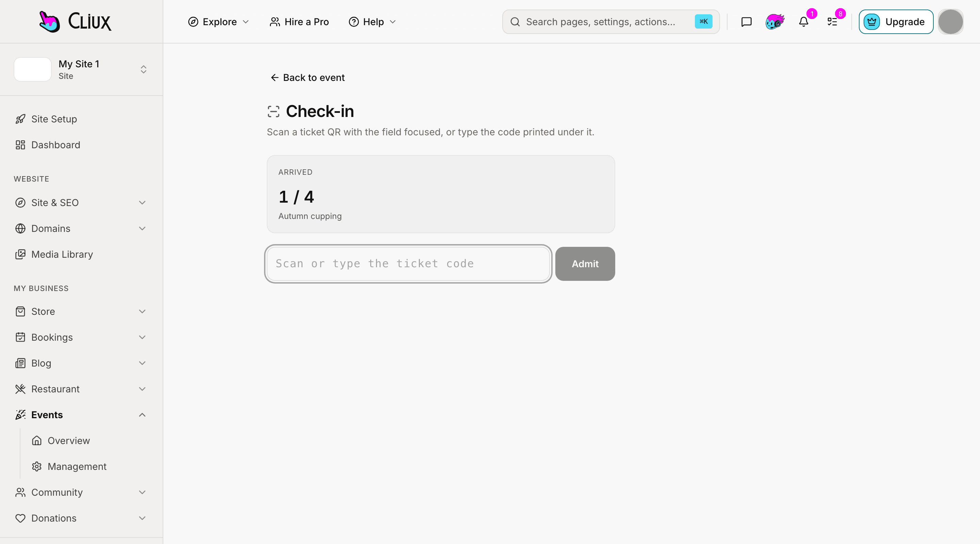Click the Admit button
Viewport: 980px width, 544px height.
pyautogui.click(x=585, y=264)
